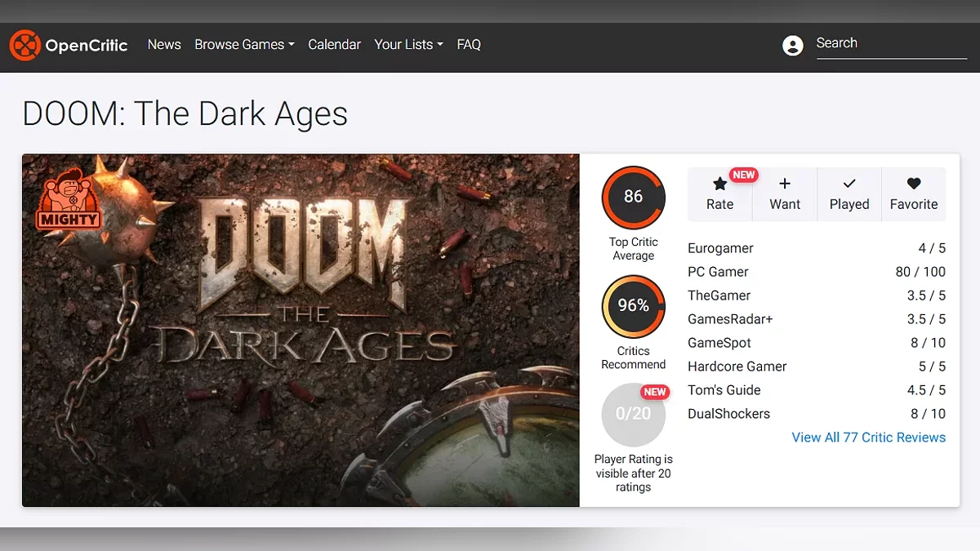Click the Mighty rating badge on cover
The width and height of the screenshot is (980, 551).
[x=69, y=198]
